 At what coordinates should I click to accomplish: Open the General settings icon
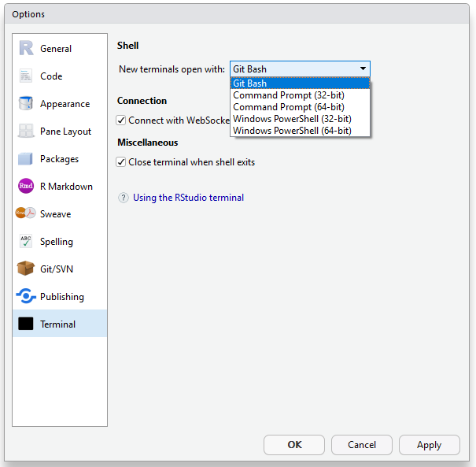click(x=26, y=49)
